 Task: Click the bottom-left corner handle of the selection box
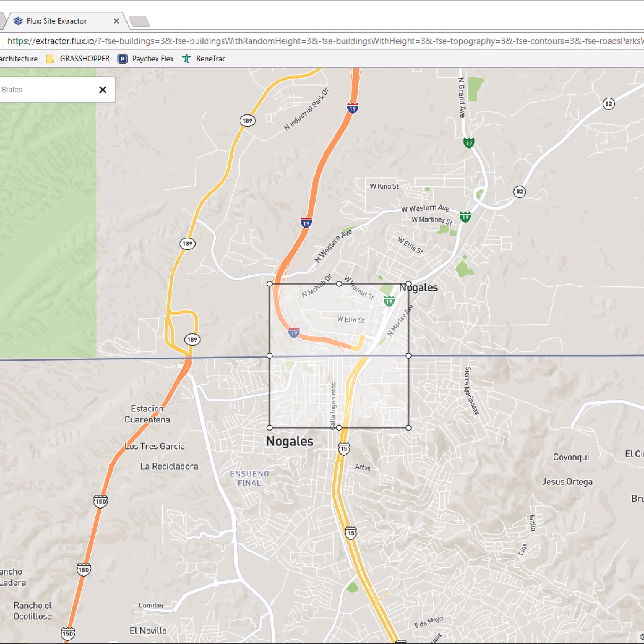(270, 428)
